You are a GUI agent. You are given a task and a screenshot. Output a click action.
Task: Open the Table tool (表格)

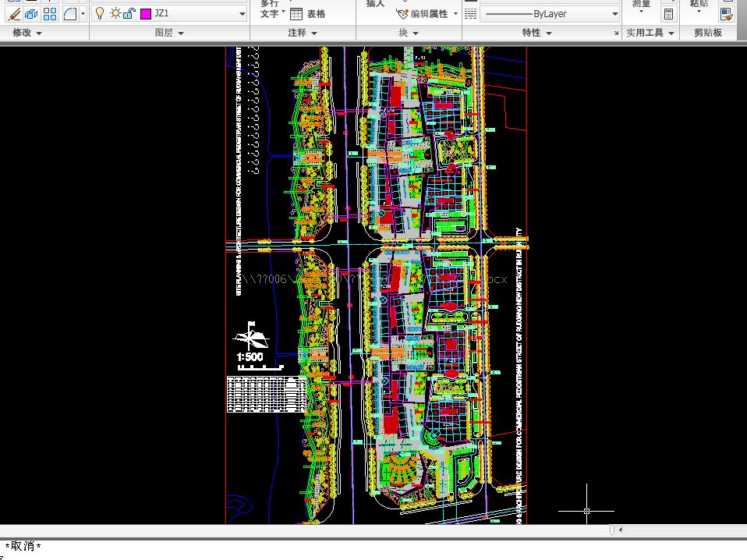307,13
